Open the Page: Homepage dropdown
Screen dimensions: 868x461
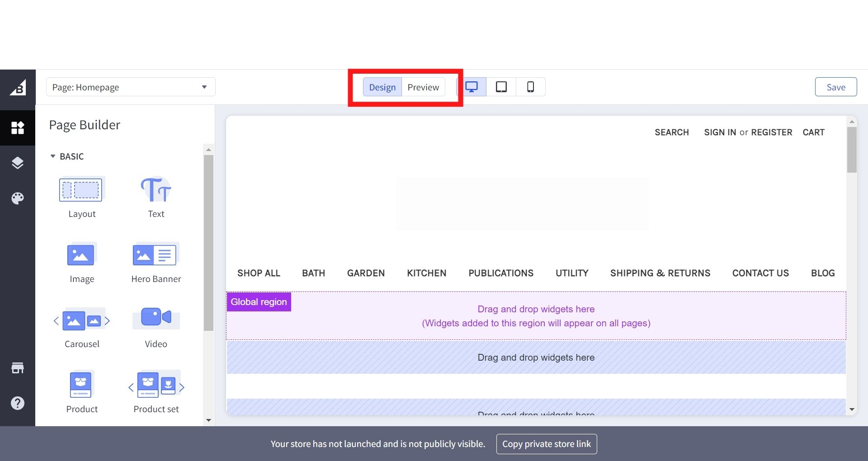pyautogui.click(x=131, y=87)
